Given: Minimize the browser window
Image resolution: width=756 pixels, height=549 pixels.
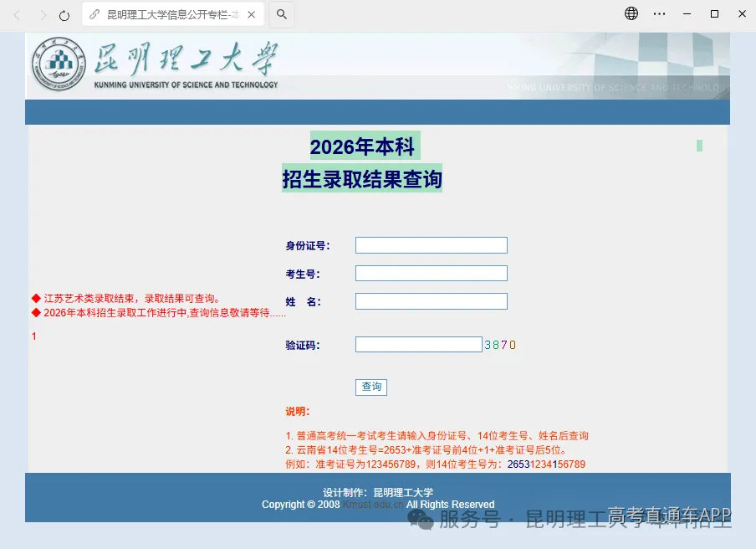Looking at the screenshot, I should (687, 14).
